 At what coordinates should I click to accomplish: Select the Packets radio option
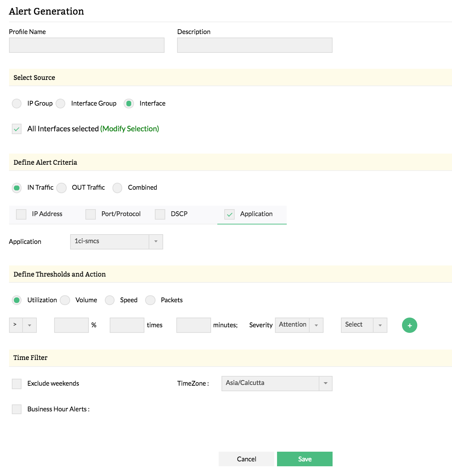click(150, 300)
